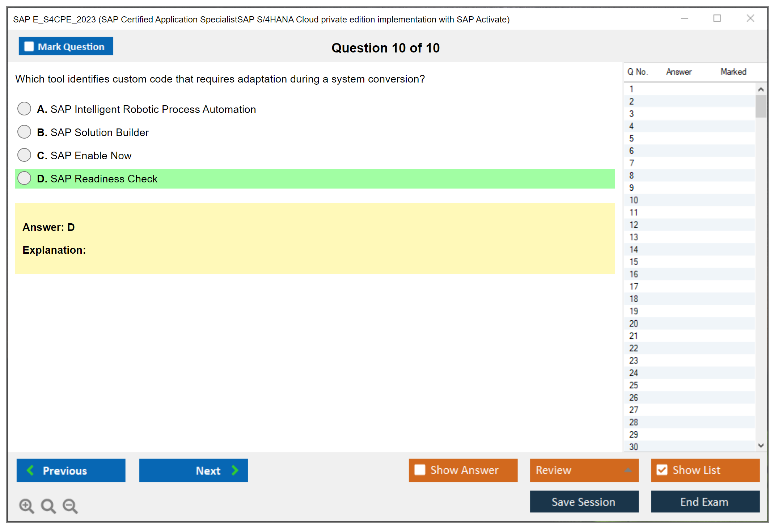
Task: Click the green right arrow on Next
Action: tap(235, 470)
